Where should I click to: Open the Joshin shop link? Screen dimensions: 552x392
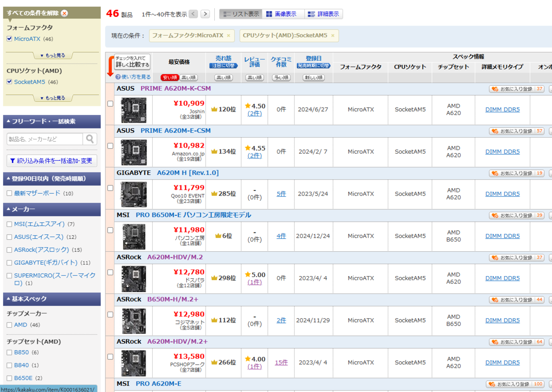pyautogui.click(x=197, y=111)
